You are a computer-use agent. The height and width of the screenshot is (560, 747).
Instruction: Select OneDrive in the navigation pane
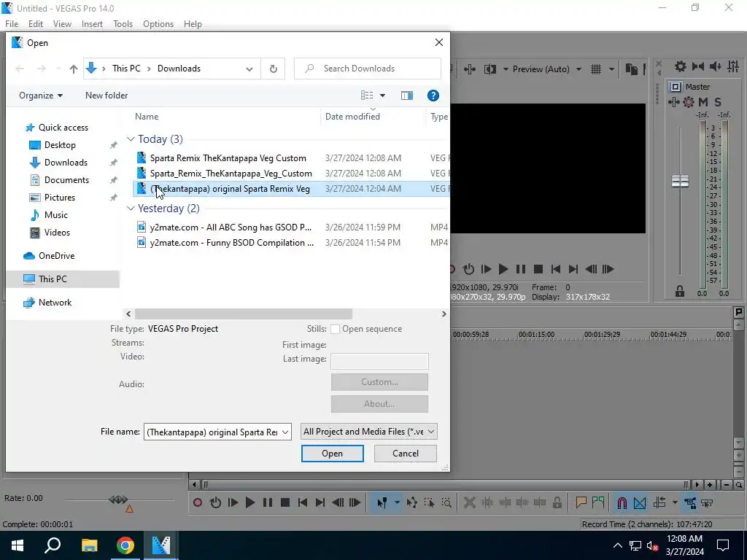(x=56, y=256)
